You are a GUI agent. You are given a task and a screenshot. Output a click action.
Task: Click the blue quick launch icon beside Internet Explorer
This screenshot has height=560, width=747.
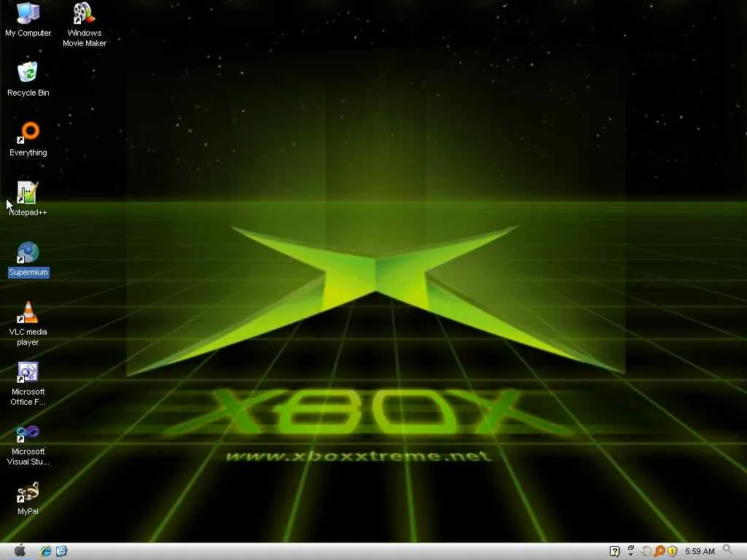click(61, 551)
